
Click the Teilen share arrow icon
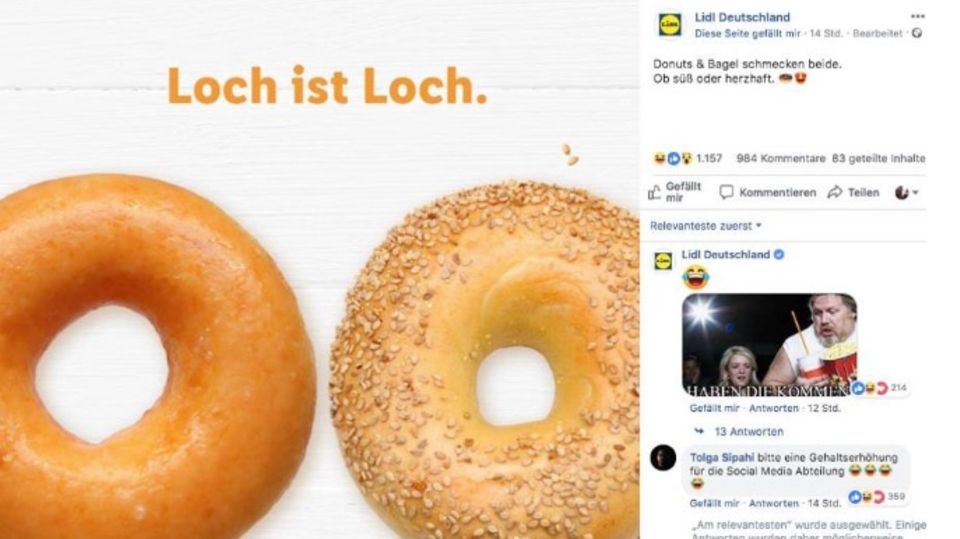coord(834,192)
